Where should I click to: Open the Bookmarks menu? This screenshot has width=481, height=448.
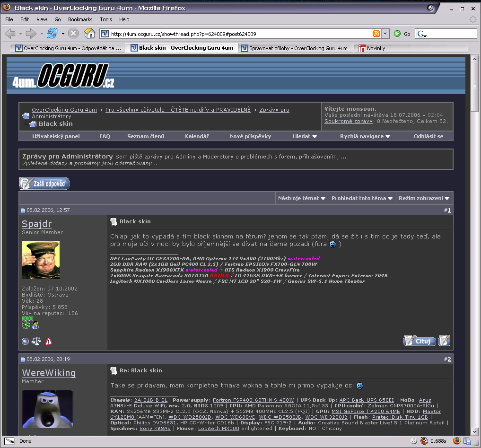[80, 19]
